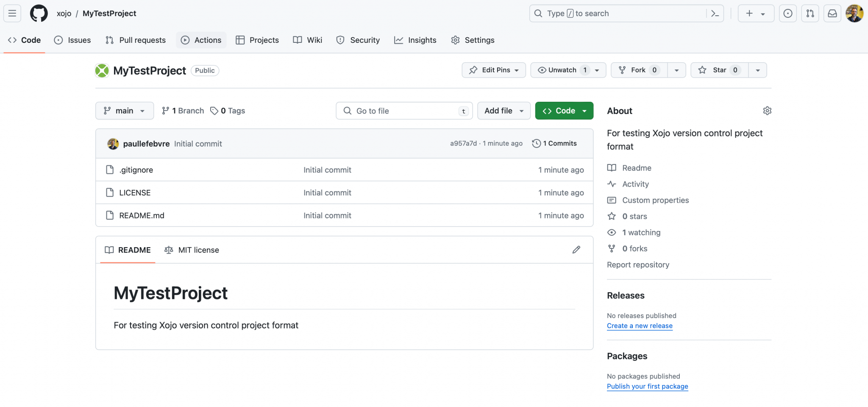Open the create new plus dropdown
Viewport: 868px width, 407px height.
click(756, 13)
